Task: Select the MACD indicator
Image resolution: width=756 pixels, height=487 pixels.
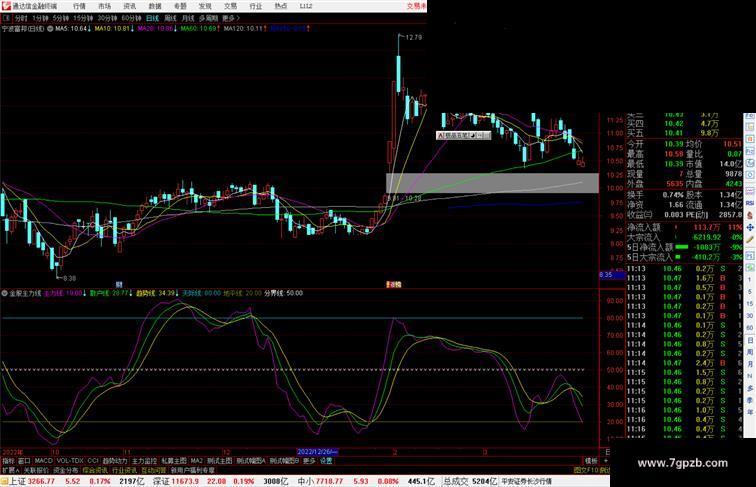Action: pos(43,461)
